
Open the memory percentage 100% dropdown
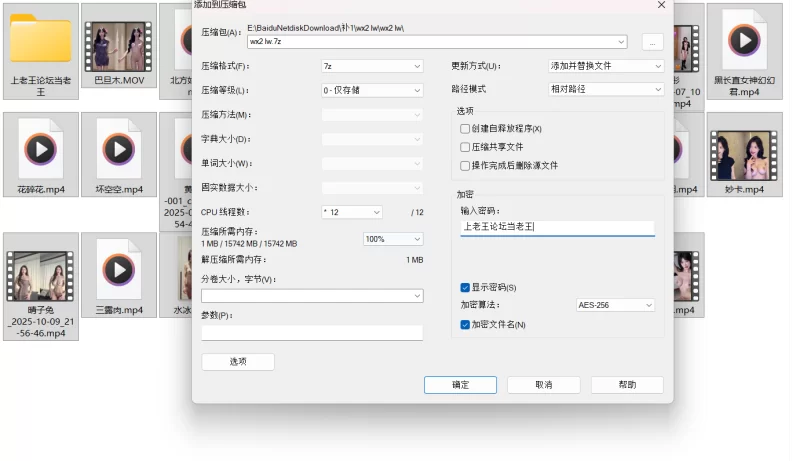pos(393,239)
